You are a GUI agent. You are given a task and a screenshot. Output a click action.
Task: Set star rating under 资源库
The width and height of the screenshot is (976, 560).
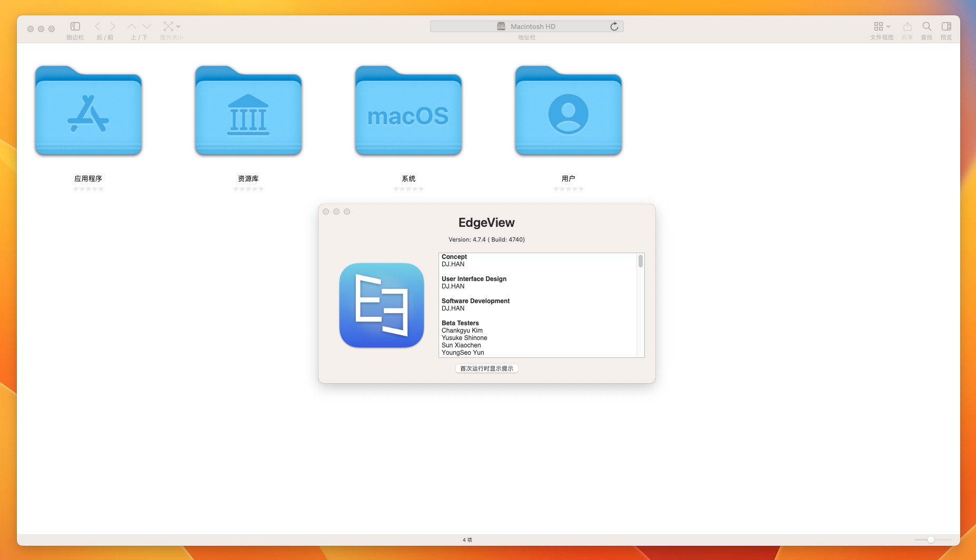(248, 189)
